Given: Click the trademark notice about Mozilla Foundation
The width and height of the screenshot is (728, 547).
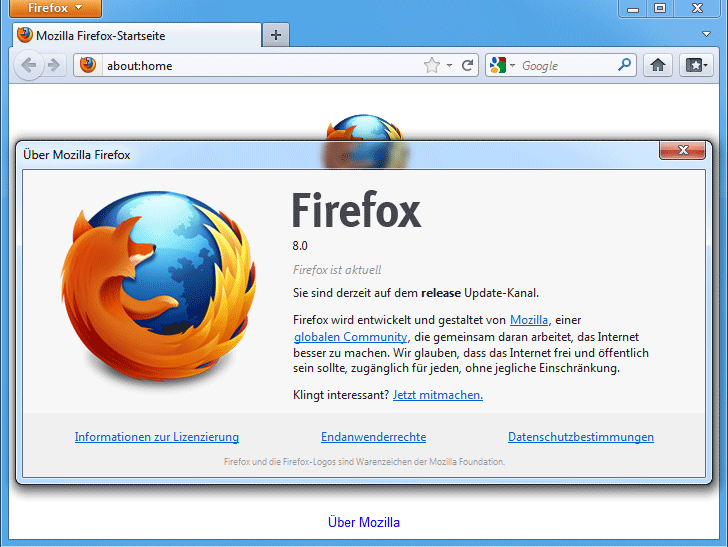Looking at the screenshot, I should tap(364, 462).
